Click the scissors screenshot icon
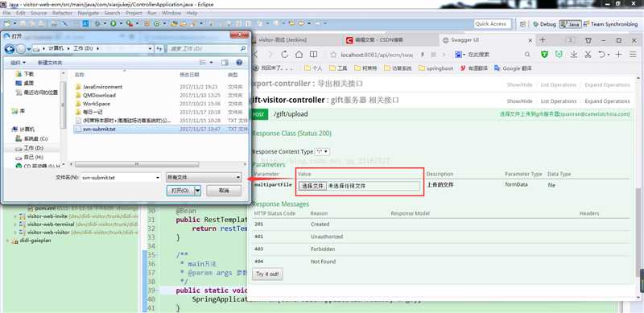This screenshot has width=644, height=313. pyautogui.click(x=588, y=54)
